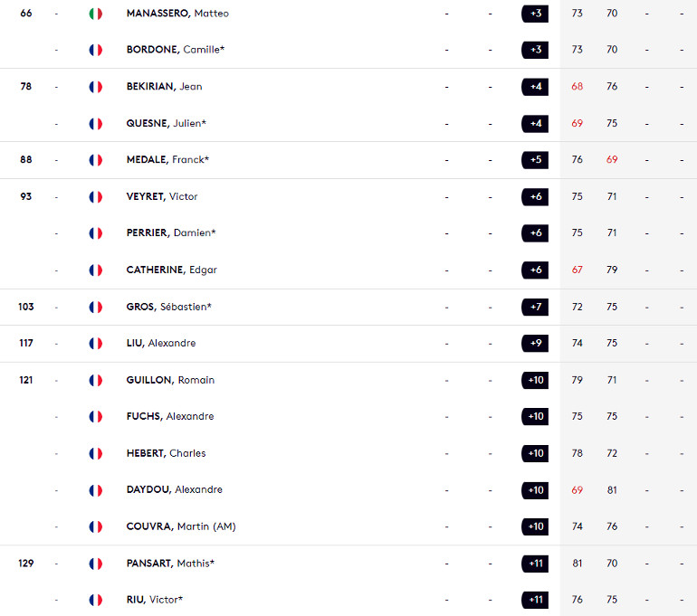Select GUILLON, Romain player name
Viewport: 697px width, 616px height.
coord(170,380)
